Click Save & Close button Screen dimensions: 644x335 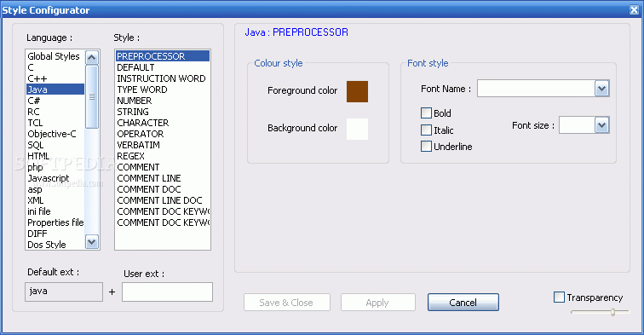(287, 302)
